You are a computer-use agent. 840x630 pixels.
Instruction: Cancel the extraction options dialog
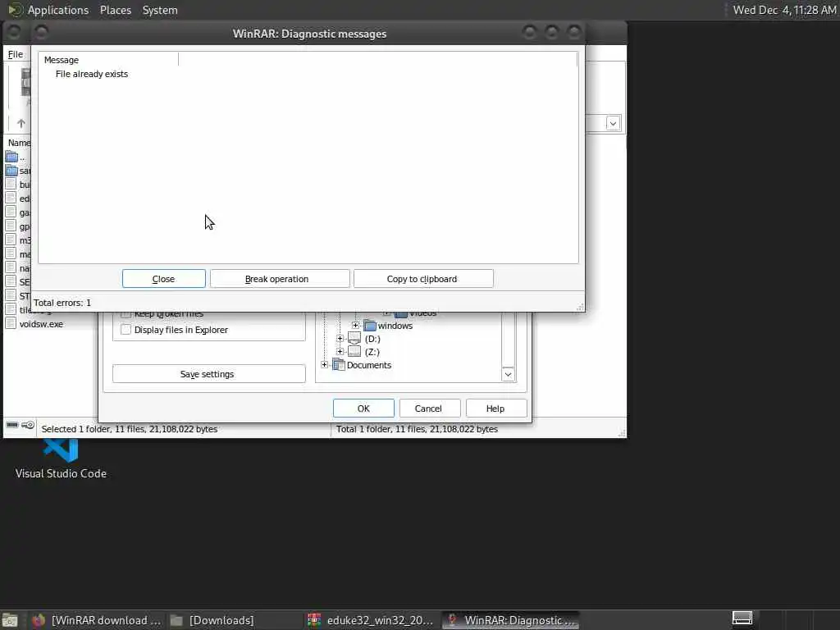coord(429,409)
